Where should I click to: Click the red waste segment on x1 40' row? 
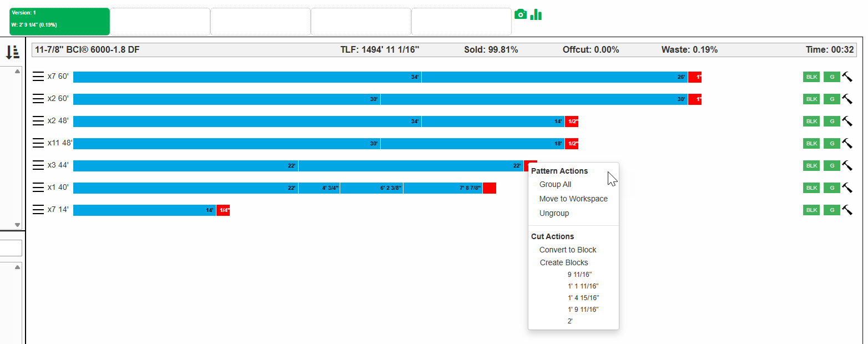(489, 188)
